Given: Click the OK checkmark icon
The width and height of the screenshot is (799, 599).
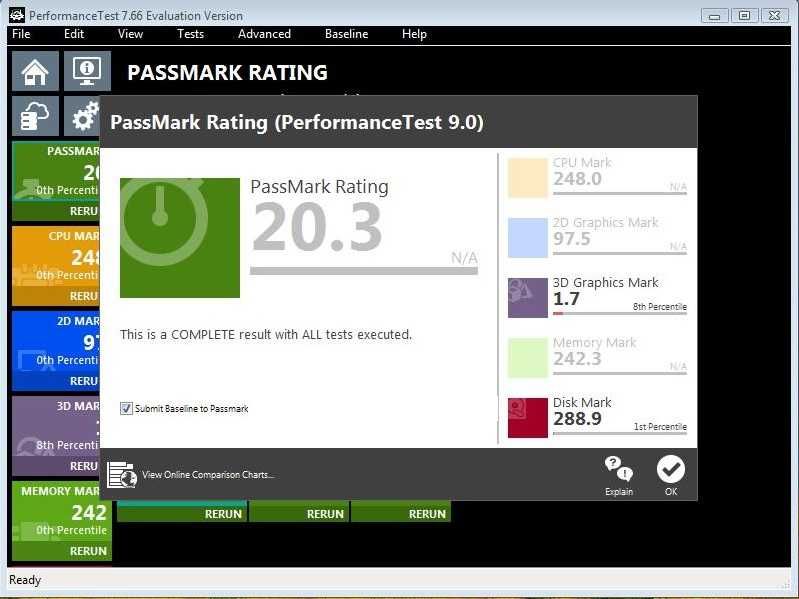Looking at the screenshot, I should tap(671, 469).
